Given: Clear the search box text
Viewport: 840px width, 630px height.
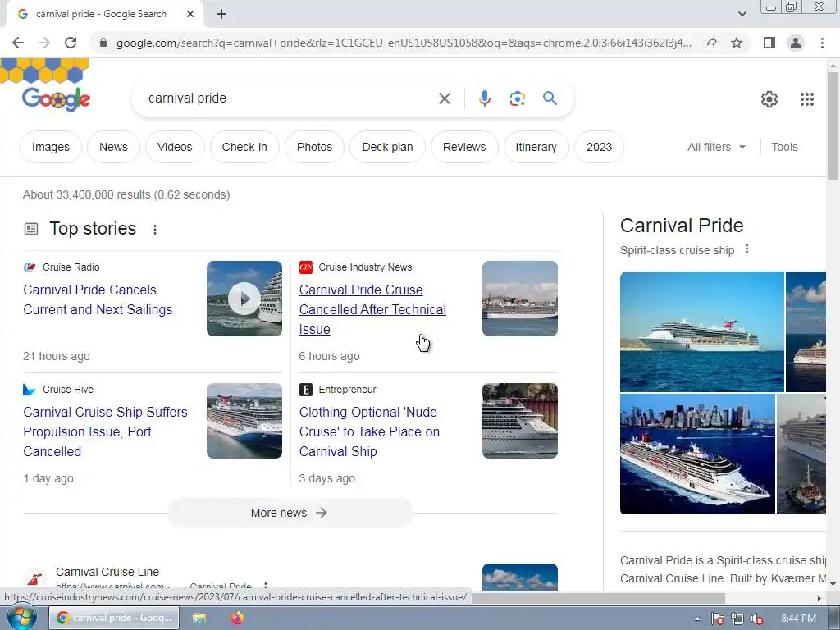Looking at the screenshot, I should click(444, 98).
